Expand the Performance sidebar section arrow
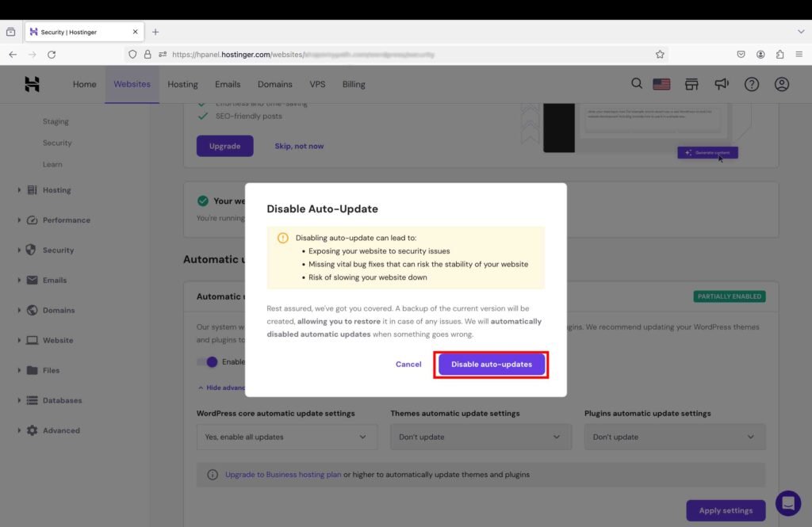 [x=19, y=220]
